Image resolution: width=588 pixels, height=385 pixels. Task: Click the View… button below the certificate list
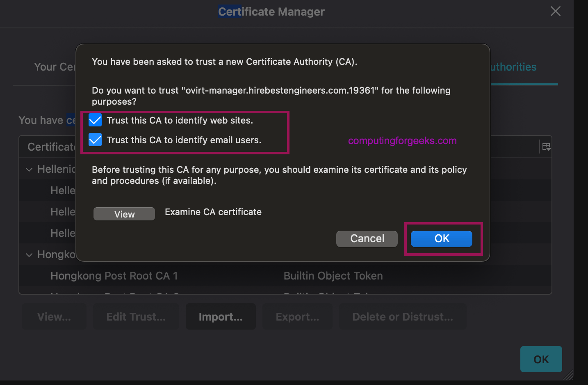54,316
